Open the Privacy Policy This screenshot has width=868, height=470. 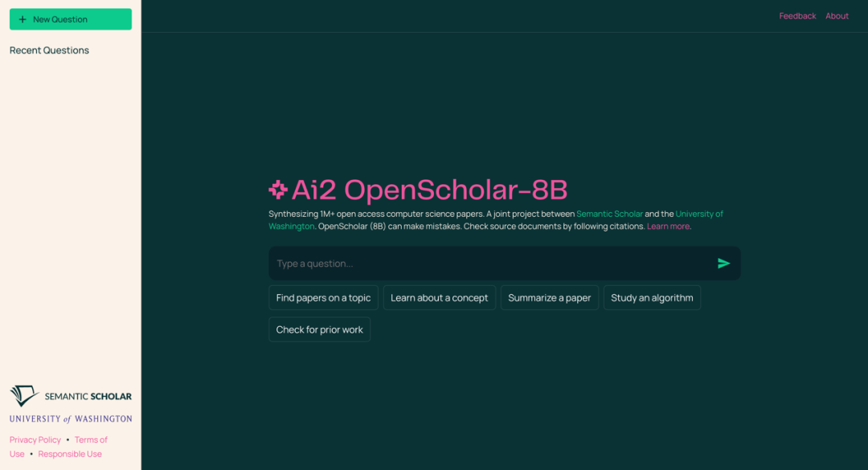point(35,439)
